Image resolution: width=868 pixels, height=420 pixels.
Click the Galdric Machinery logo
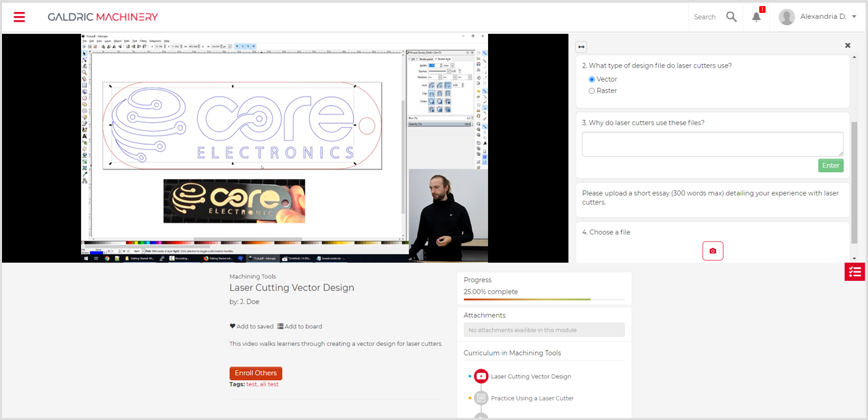103,17
